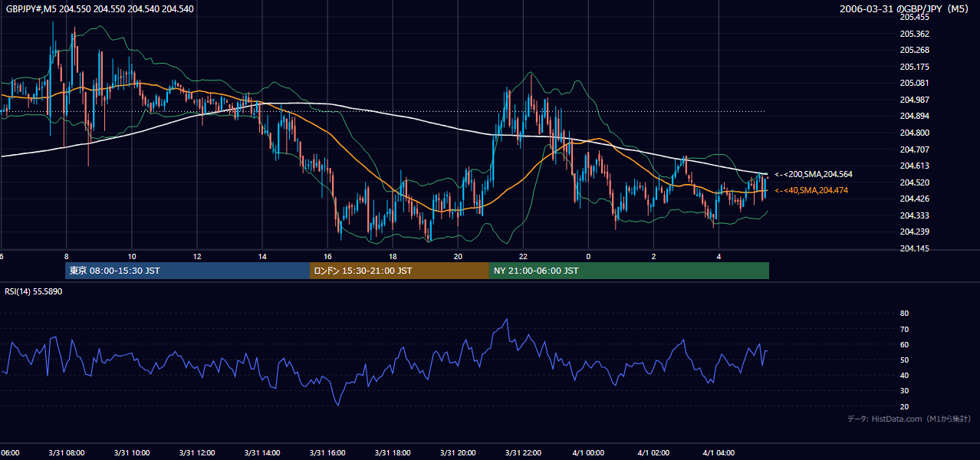980x460 pixels.
Task: Click price axis value 204.520
Action: (x=914, y=182)
